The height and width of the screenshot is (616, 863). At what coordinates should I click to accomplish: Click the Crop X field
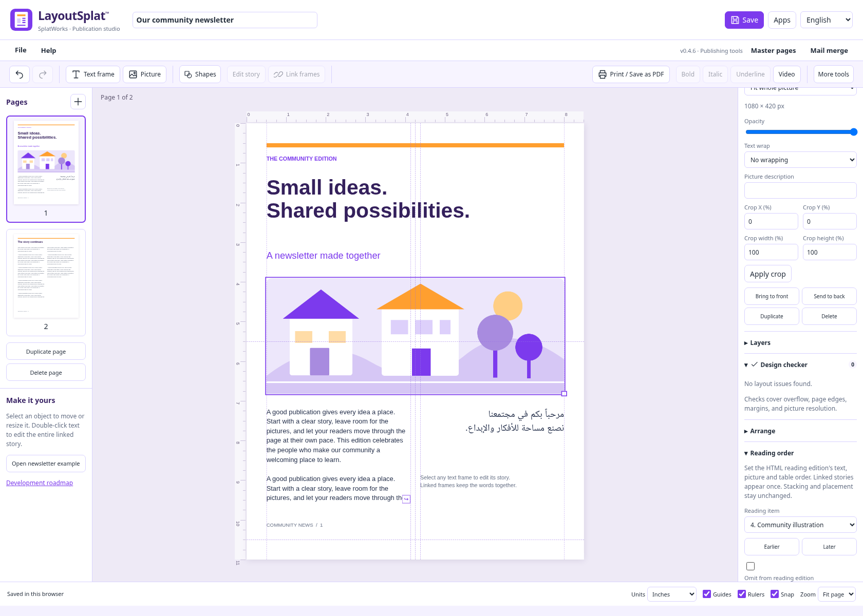click(x=771, y=221)
